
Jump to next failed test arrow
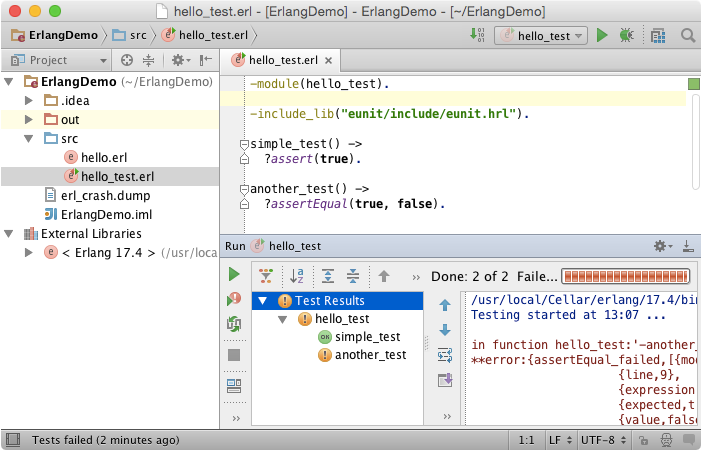(x=445, y=330)
